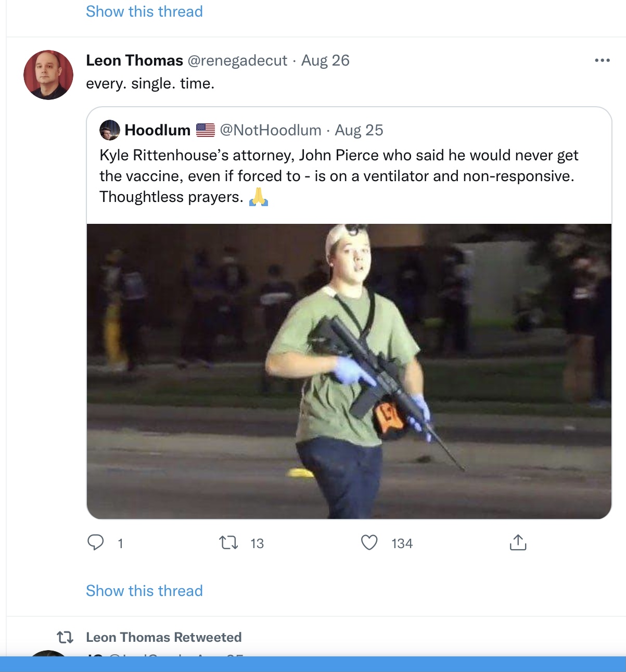Click the retweeted icon beside Leon Thomas Retweeted

point(65,637)
